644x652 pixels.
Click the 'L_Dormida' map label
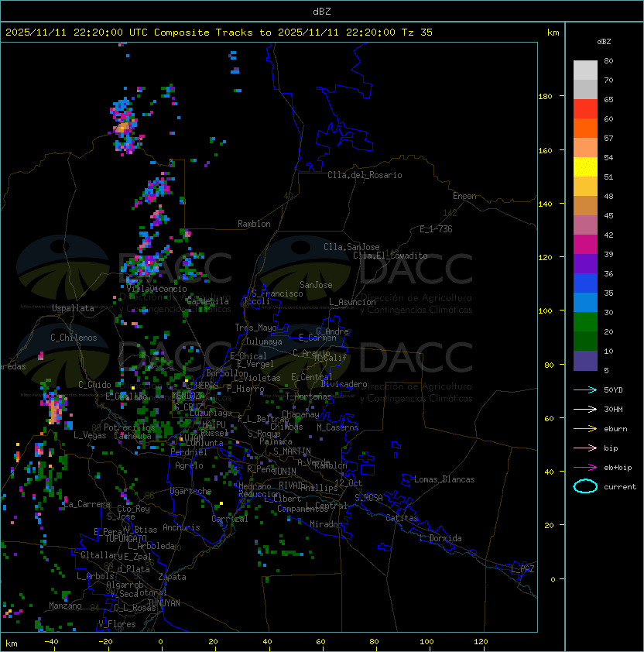tap(440, 538)
